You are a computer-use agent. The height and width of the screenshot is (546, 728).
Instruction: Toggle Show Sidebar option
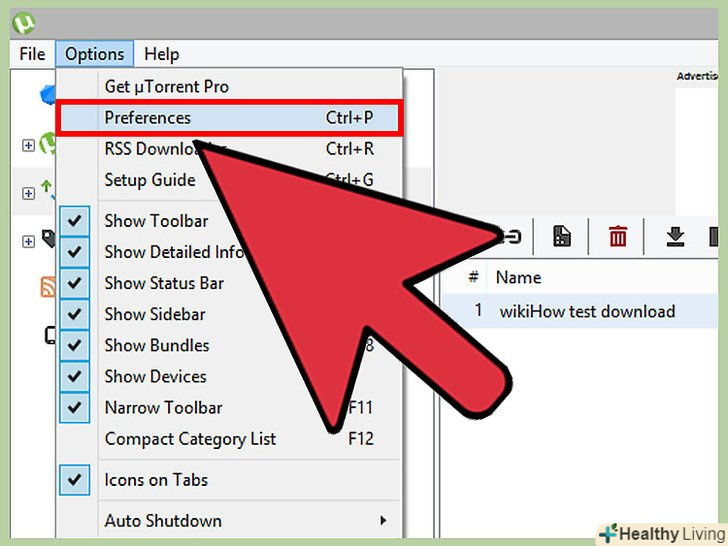74,314
